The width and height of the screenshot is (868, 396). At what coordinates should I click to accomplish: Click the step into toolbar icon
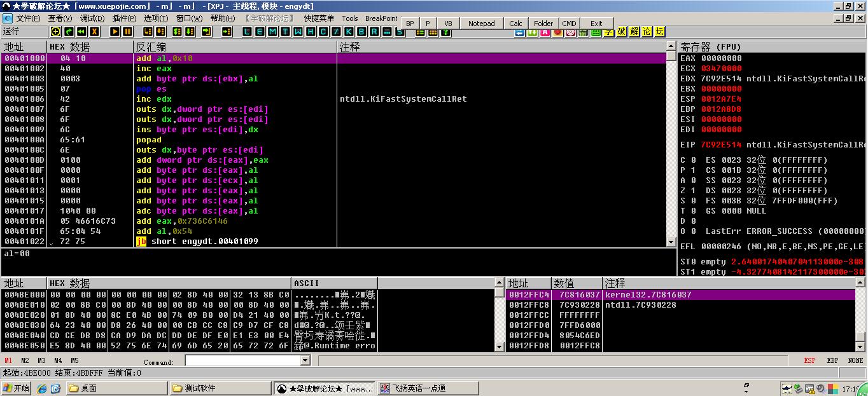click(x=148, y=31)
